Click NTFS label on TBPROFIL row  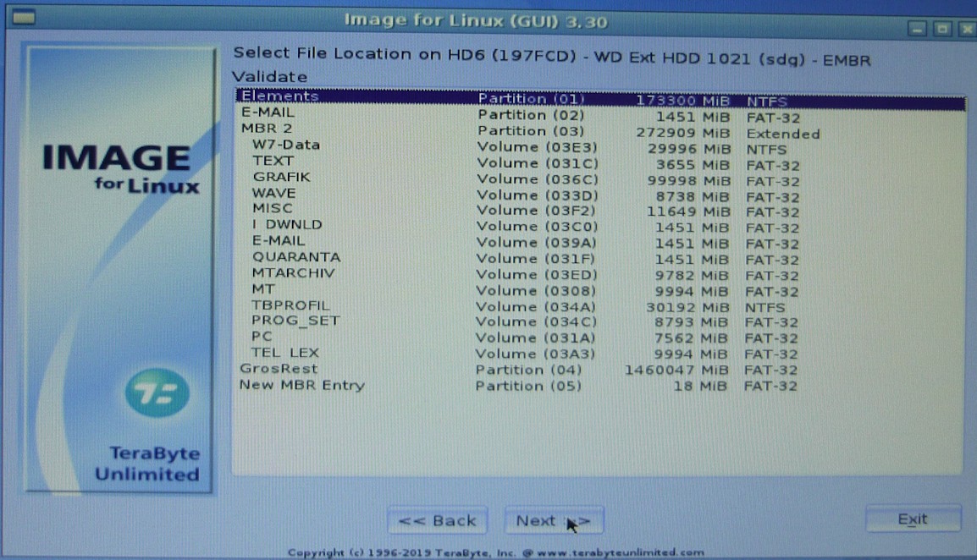tap(765, 308)
